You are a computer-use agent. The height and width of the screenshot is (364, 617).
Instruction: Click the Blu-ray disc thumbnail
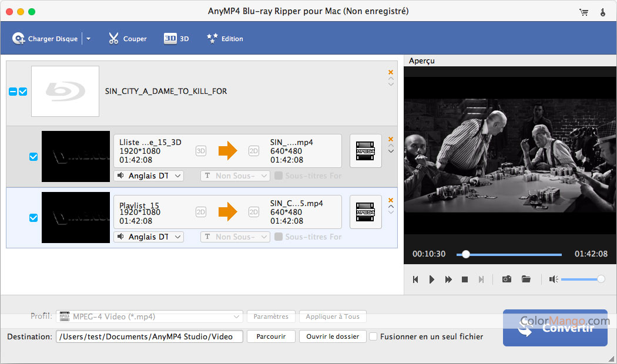(65, 91)
